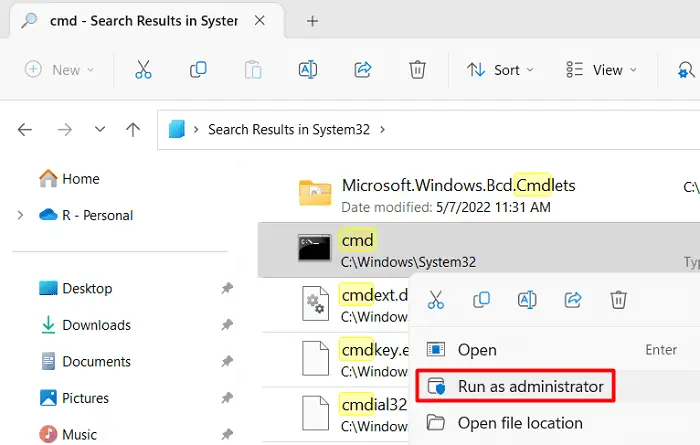Click the chevron before Search Results in System32
The height and width of the screenshot is (445, 700).
click(x=196, y=129)
